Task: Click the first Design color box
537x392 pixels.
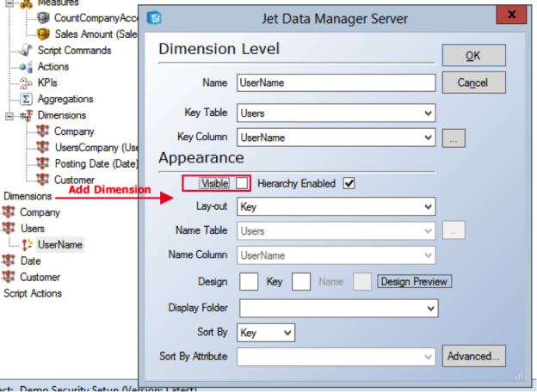Action: [249, 281]
